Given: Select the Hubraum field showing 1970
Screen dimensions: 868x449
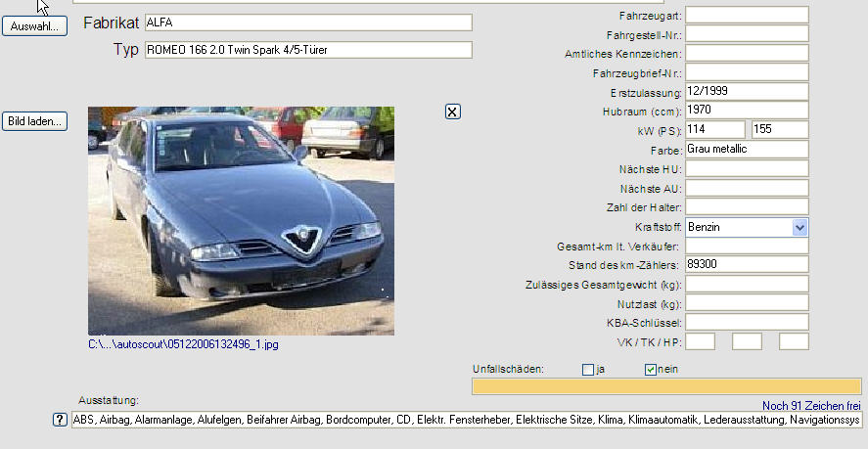Looking at the screenshot, I should coord(747,111).
